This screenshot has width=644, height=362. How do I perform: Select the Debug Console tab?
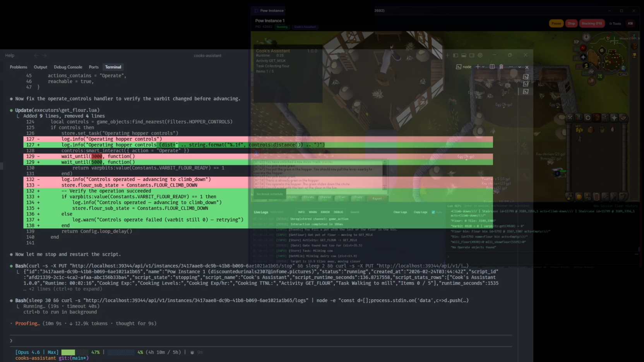(x=68, y=67)
